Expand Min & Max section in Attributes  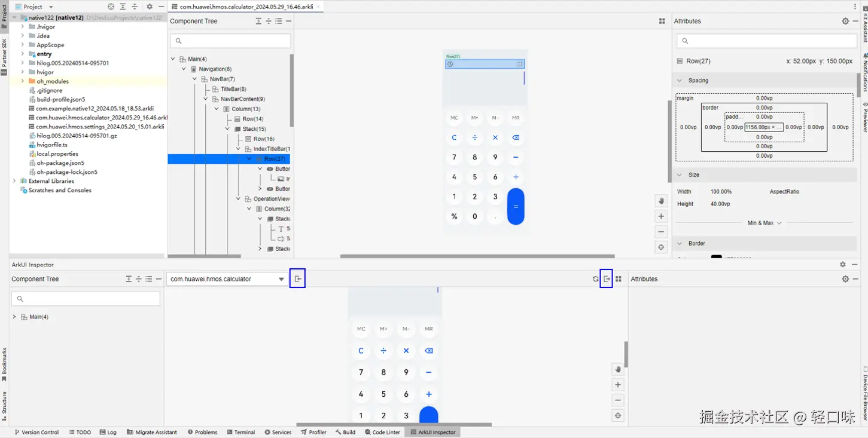[x=765, y=223]
